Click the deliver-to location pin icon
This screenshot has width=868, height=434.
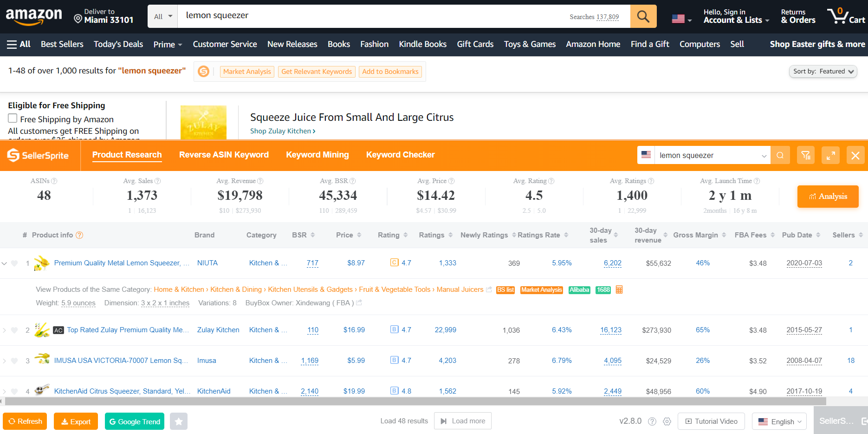click(x=78, y=19)
